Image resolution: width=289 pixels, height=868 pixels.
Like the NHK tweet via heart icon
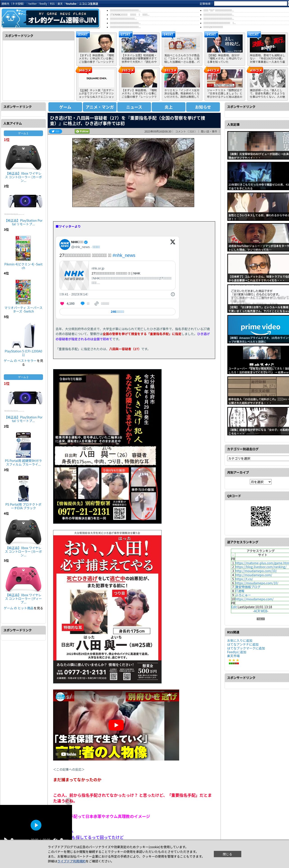[62, 303]
